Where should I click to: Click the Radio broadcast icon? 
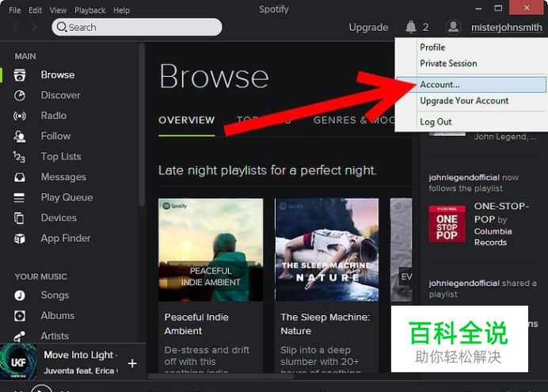pos(20,116)
